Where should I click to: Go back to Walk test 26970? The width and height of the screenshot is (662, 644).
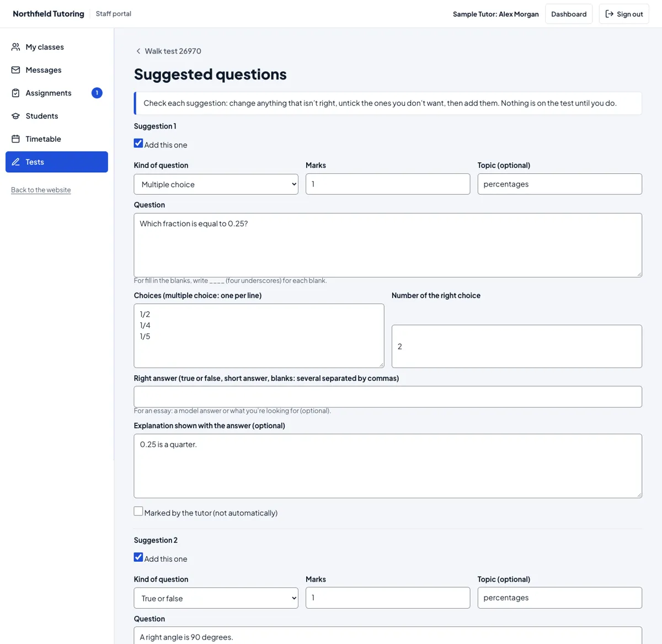click(x=169, y=51)
